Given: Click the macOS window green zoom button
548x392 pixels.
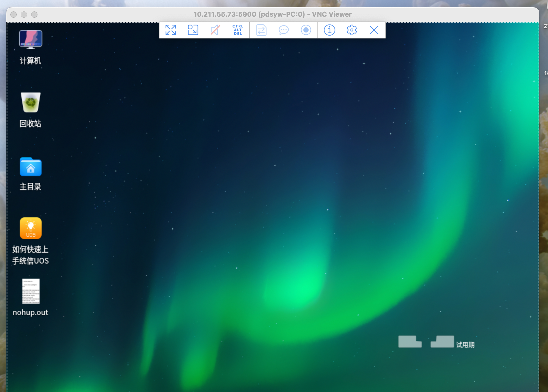Looking at the screenshot, I should pos(34,15).
